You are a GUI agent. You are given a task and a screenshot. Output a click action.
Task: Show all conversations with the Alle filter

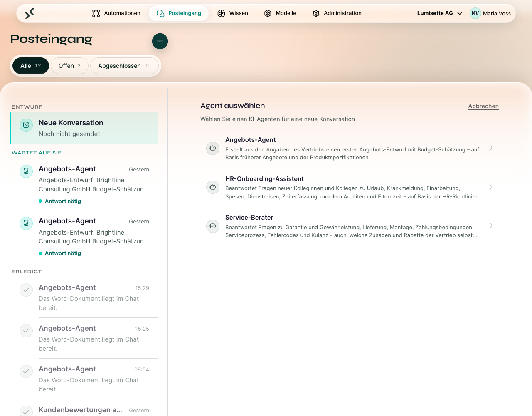pyautogui.click(x=31, y=66)
